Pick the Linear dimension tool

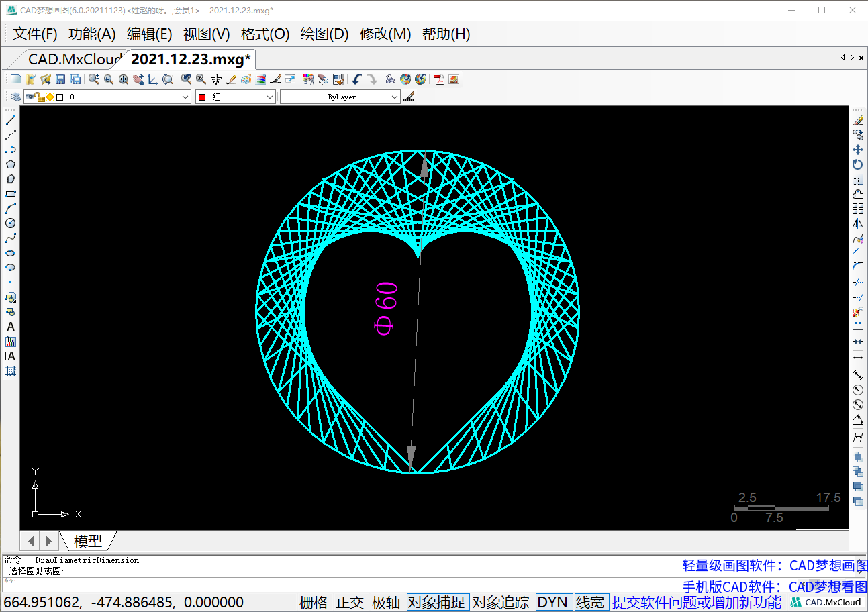tap(858, 360)
